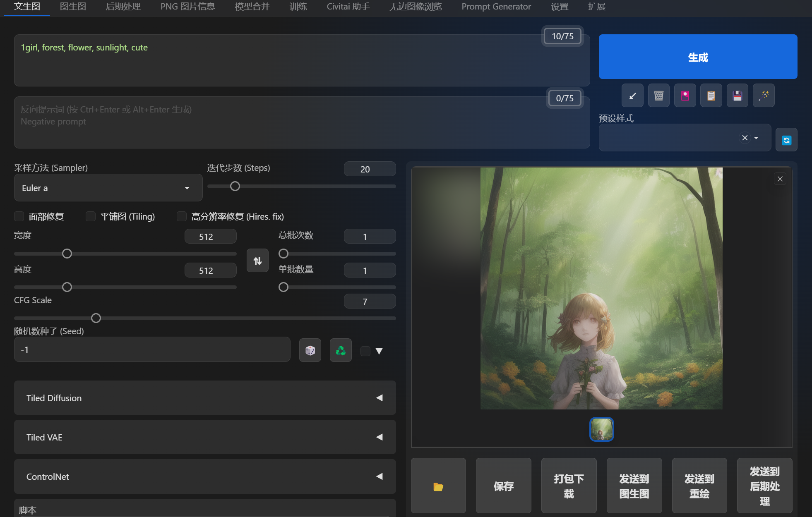Image resolution: width=812 pixels, height=517 pixels.
Task: Click the height (高度) slider handle
Action: coord(67,287)
